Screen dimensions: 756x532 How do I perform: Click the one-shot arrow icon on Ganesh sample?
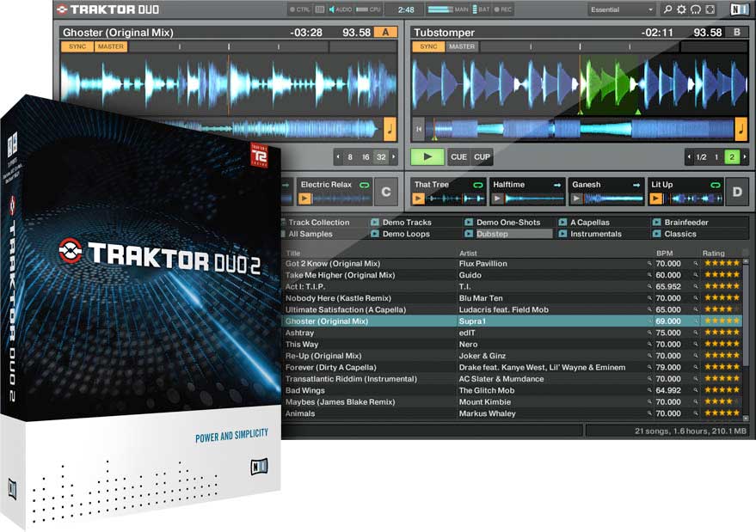coord(636,185)
